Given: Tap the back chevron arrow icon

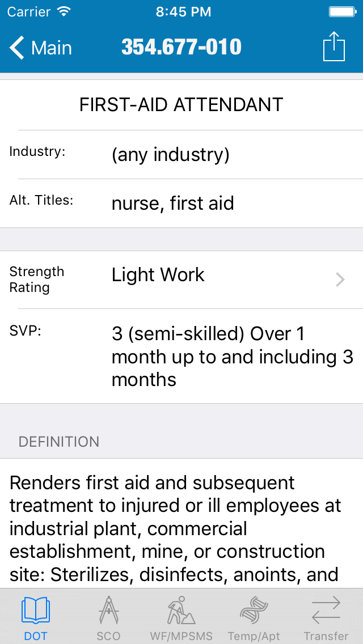Looking at the screenshot, I should pyautogui.click(x=17, y=48).
